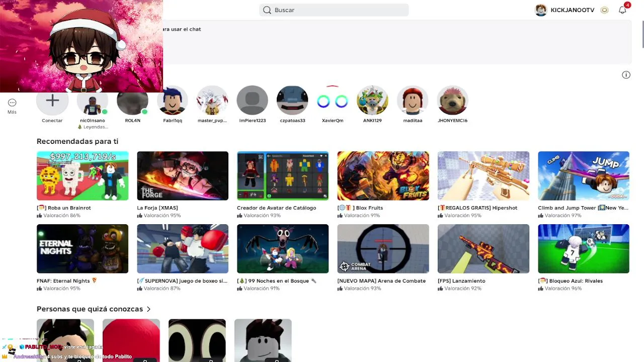
Task: Open [FPS] Lanzamiento thumbnail
Action: tap(484, 249)
